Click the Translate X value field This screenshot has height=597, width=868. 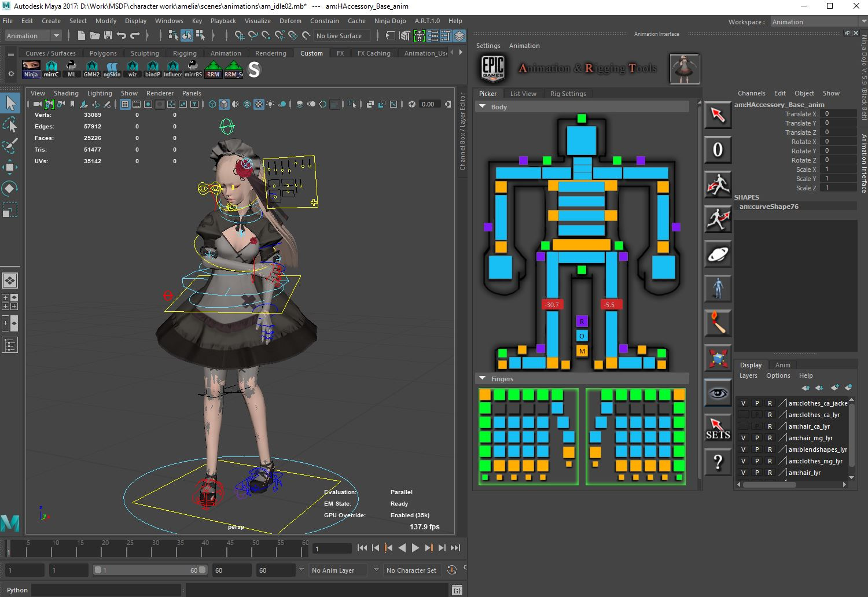(x=840, y=114)
